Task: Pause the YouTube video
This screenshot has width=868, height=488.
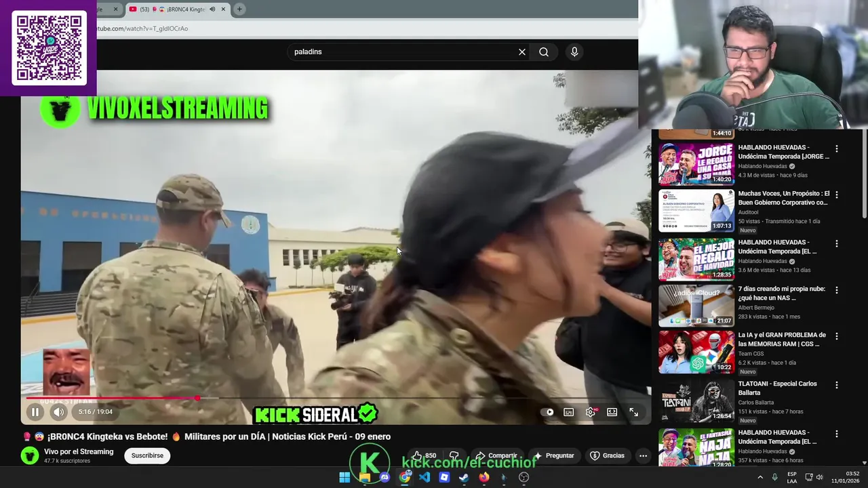Action: click(35, 411)
